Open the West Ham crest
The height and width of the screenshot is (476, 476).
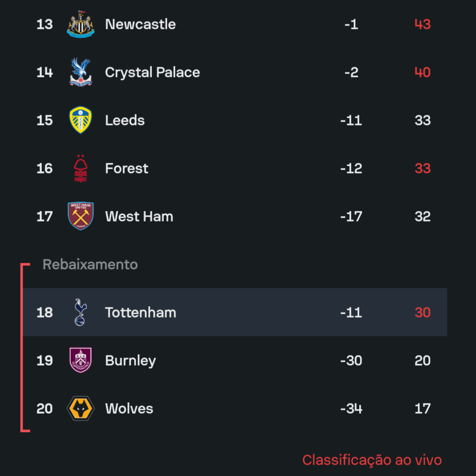click(x=81, y=216)
